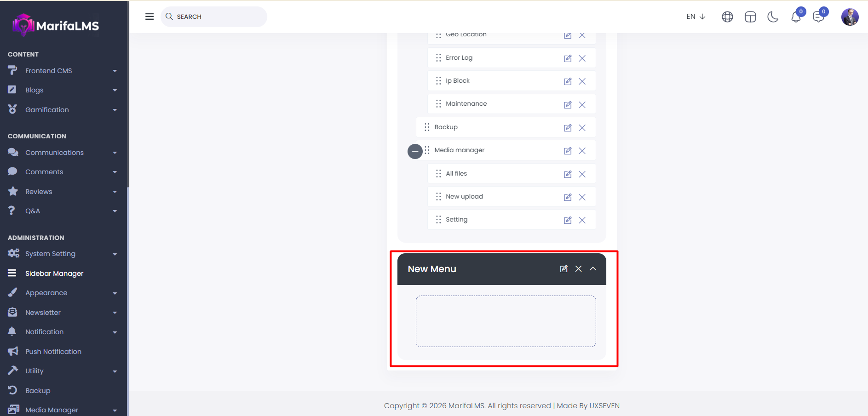This screenshot has height=416, width=868.
Task: Open the notifications bell icon
Action: point(796,17)
